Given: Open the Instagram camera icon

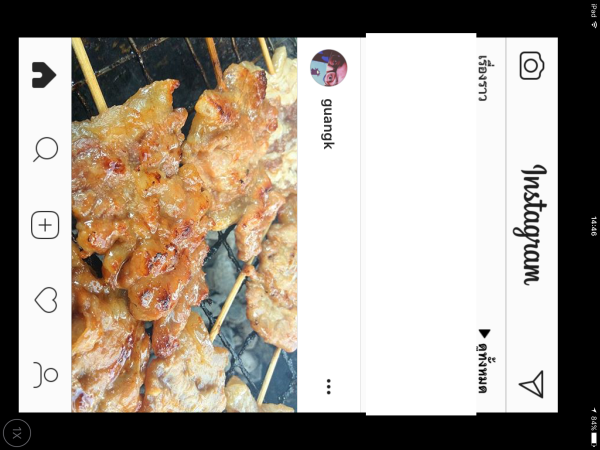Looking at the screenshot, I should tap(532, 66).
